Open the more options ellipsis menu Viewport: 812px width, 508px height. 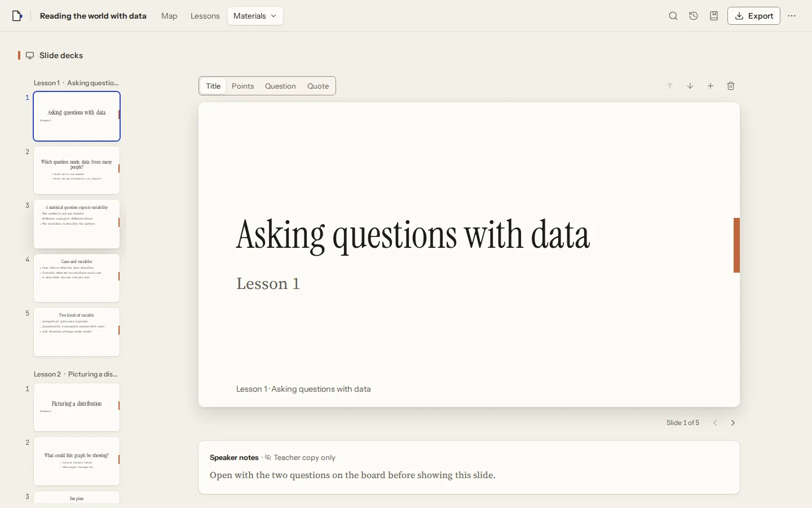792,16
